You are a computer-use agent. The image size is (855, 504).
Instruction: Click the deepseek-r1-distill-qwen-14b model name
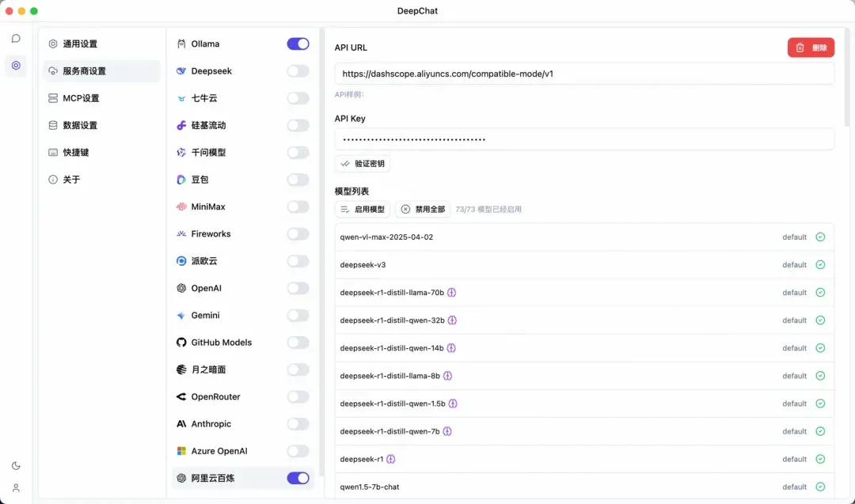(392, 348)
